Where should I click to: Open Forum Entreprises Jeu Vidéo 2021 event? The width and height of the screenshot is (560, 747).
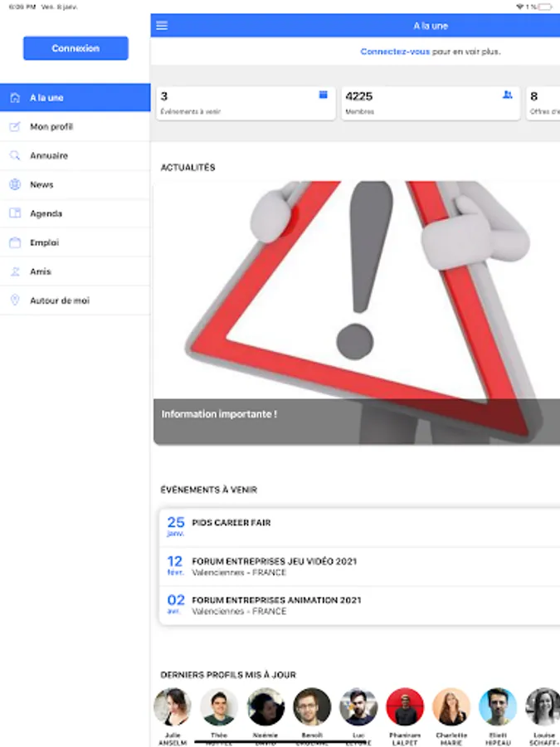359,566
